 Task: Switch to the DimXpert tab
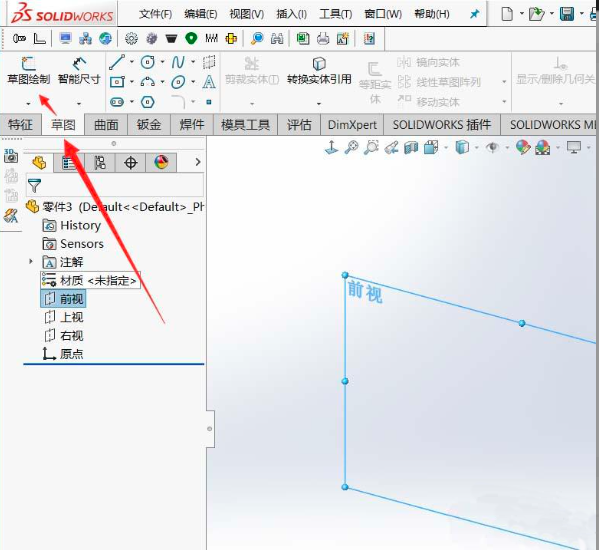[x=352, y=125]
